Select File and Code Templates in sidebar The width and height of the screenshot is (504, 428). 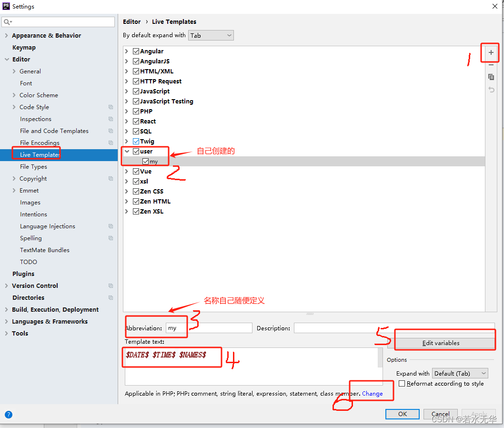[x=54, y=131]
